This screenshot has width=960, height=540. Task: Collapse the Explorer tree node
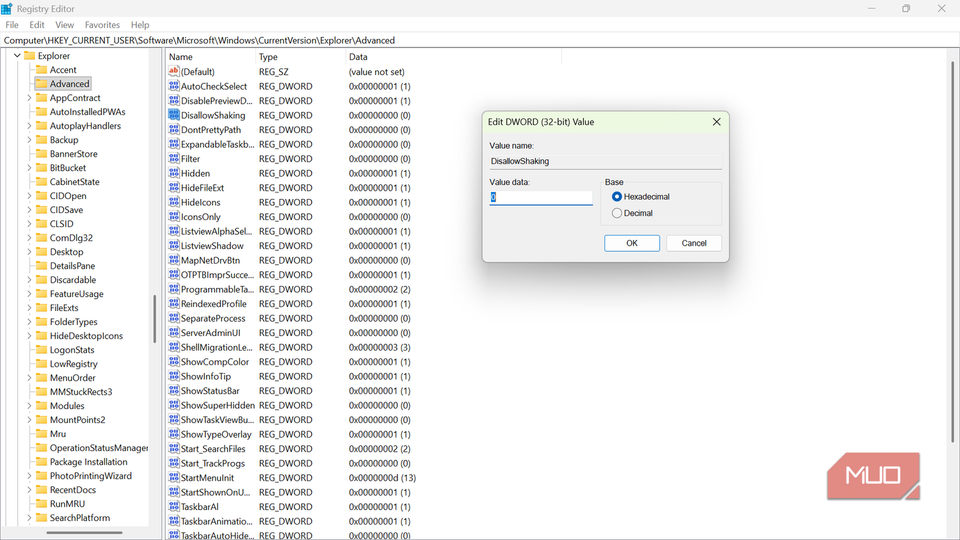click(17, 56)
